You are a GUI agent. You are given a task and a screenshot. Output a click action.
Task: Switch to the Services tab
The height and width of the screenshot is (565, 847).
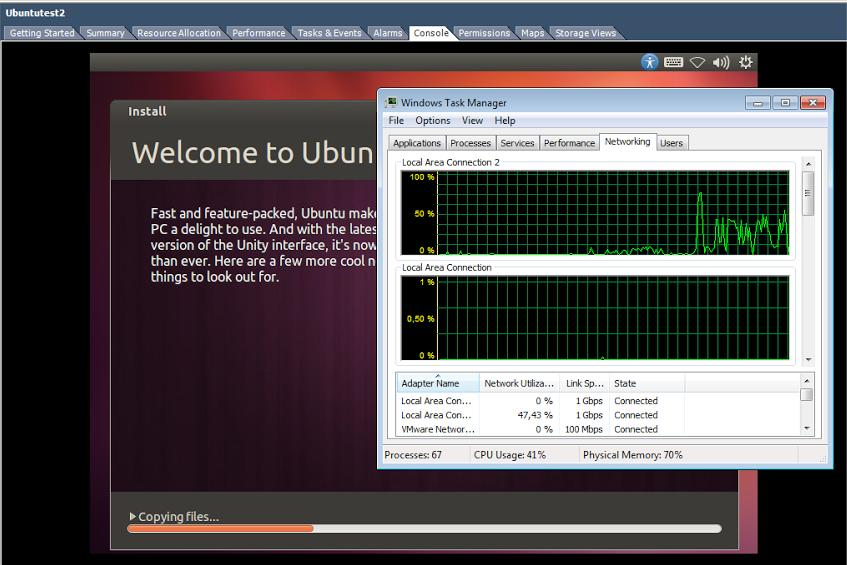click(x=517, y=143)
